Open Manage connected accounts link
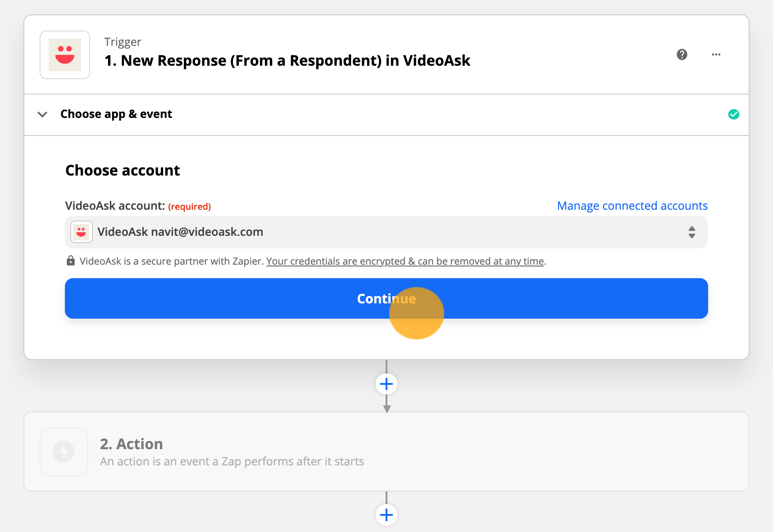The width and height of the screenshot is (773, 532). point(632,206)
